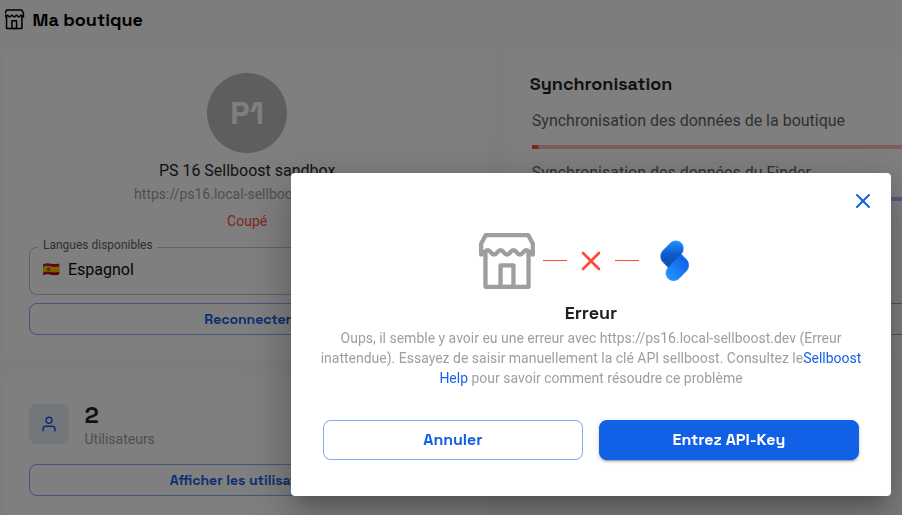Screen dimensions: 902x515
Task: Click the shop URL under the sandbox name
Action: click(x=213, y=194)
